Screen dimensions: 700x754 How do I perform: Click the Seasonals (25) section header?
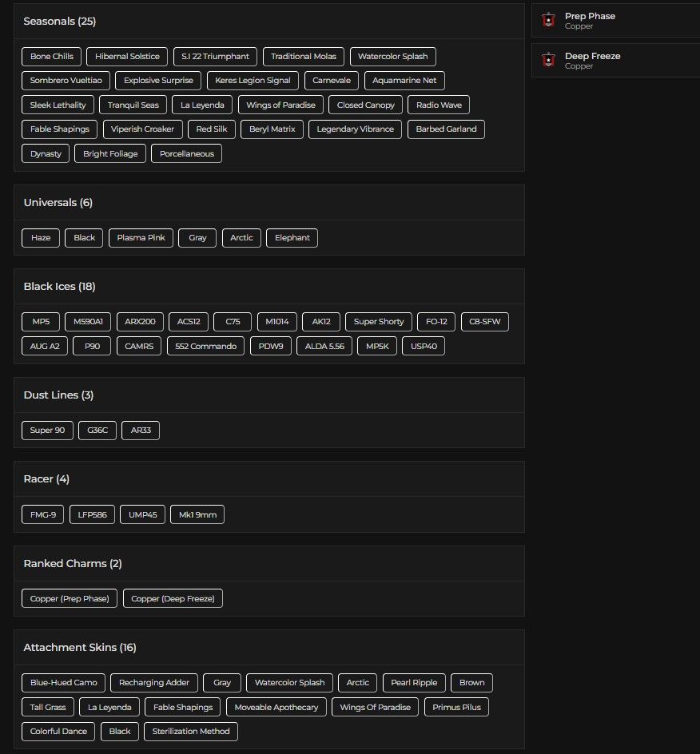pyautogui.click(x=60, y=22)
